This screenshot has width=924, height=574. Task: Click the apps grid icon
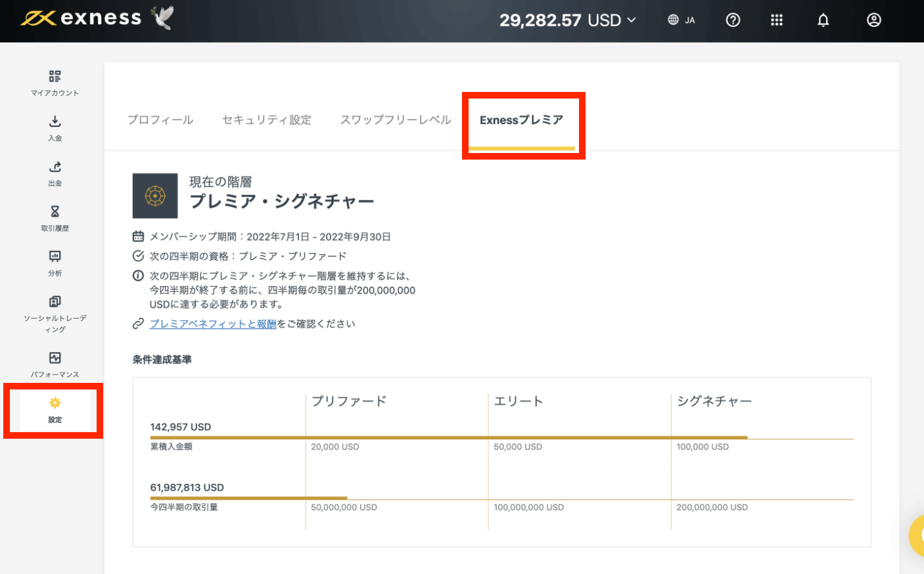point(777,20)
